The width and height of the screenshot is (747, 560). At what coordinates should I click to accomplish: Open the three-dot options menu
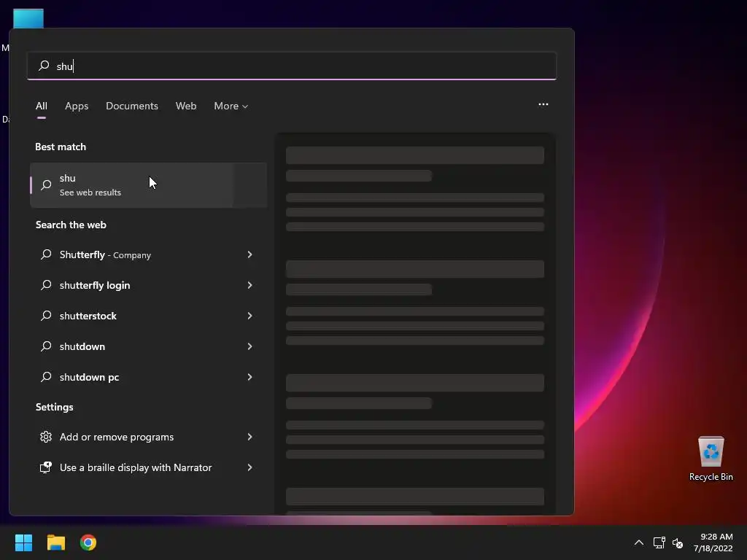tap(543, 104)
